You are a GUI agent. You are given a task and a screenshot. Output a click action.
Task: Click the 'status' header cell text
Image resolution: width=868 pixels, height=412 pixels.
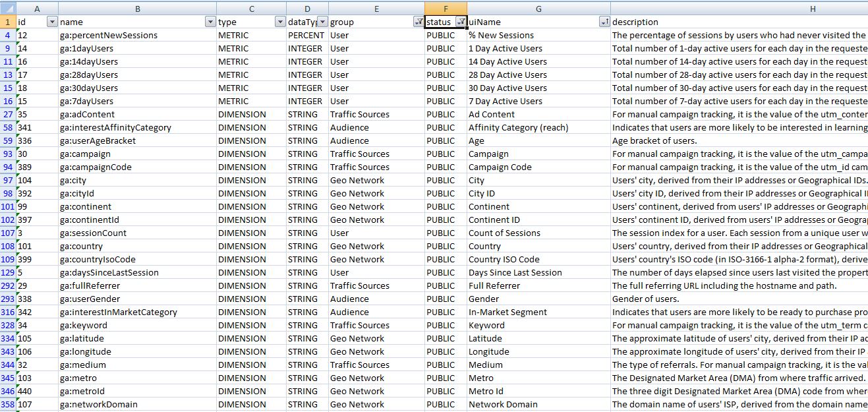[440, 22]
